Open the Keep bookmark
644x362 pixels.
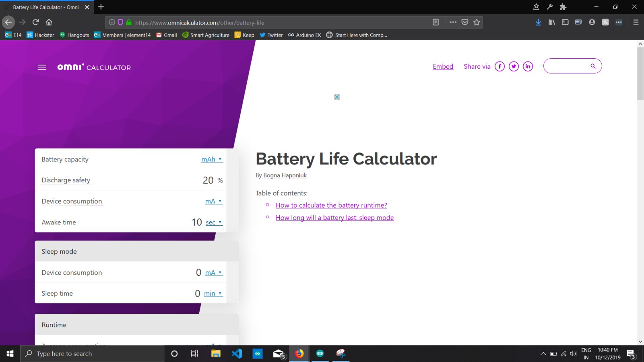[244, 35]
